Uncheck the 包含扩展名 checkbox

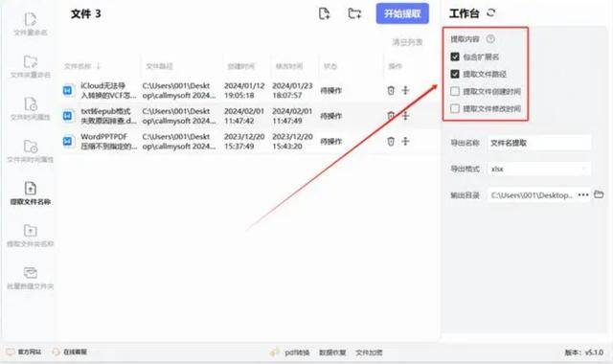455,57
